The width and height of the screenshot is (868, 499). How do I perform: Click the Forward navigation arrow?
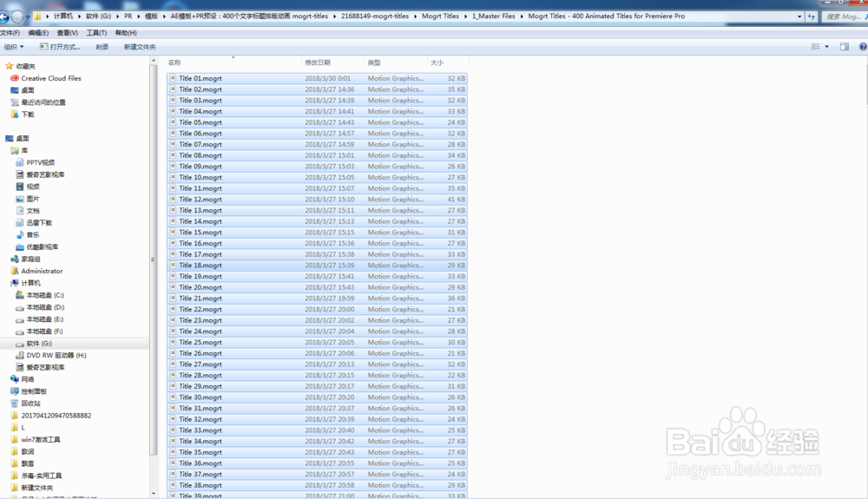17,17
